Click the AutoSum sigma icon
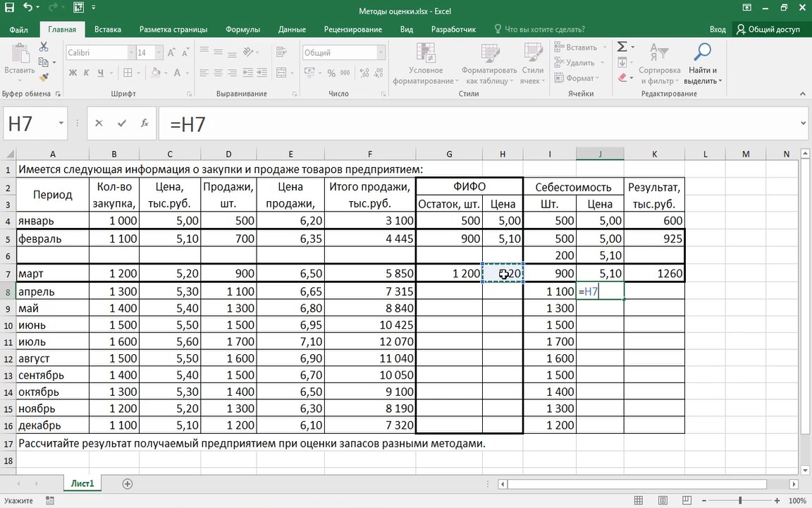 pos(622,47)
